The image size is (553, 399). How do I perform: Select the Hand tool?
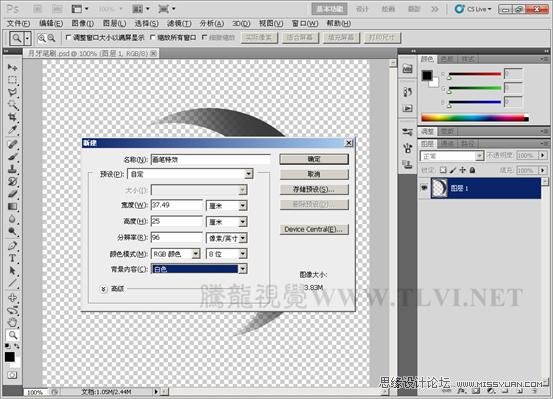tap(12, 322)
